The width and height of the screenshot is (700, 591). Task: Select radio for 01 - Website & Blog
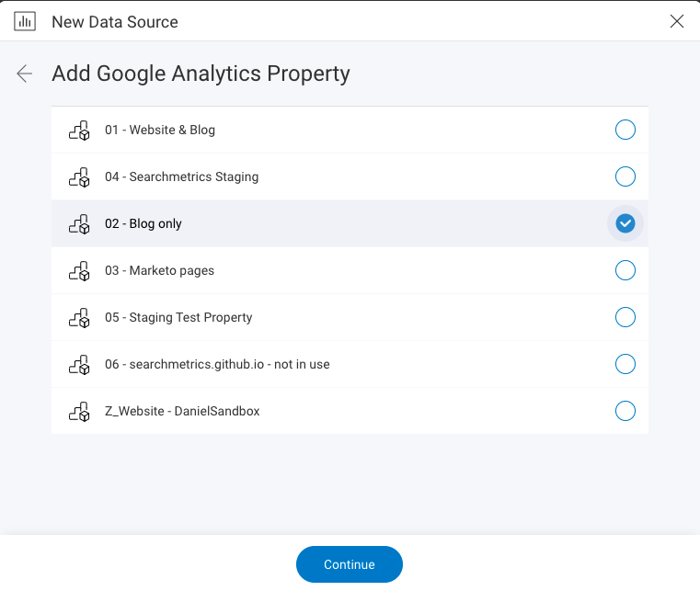pyautogui.click(x=625, y=130)
